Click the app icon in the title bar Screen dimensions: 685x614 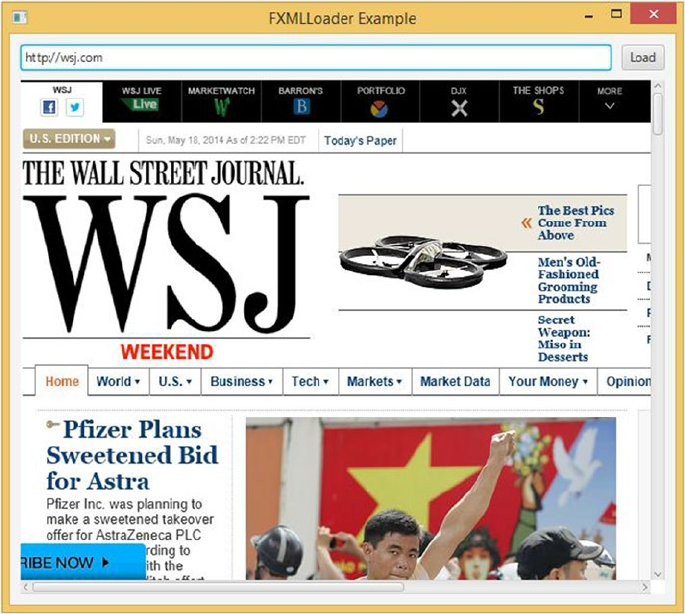(20, 17)
